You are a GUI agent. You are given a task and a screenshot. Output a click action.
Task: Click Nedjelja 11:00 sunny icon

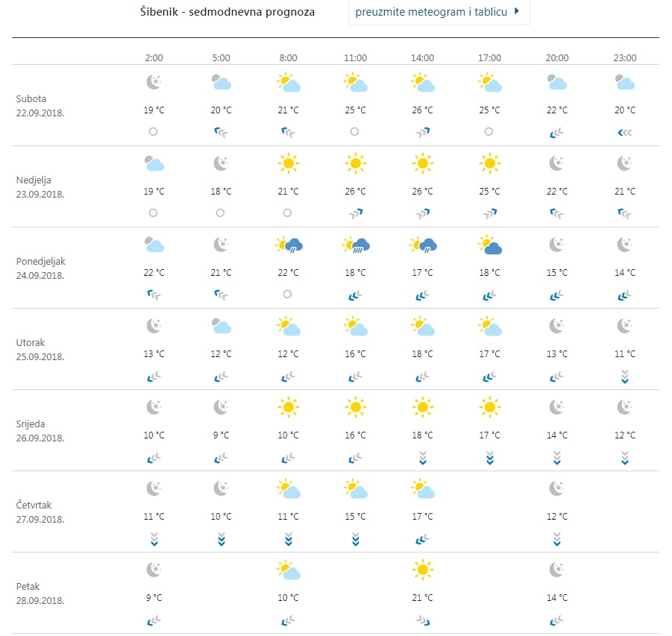click(355, 163)
